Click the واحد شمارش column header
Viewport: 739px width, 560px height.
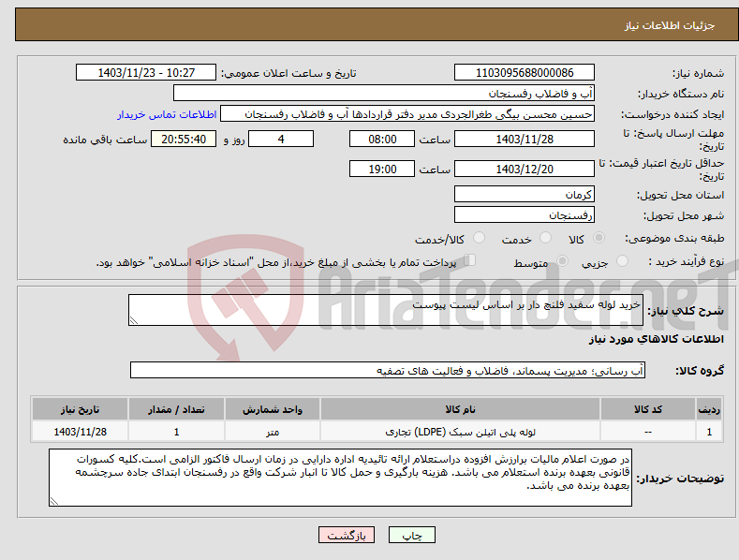273,409
